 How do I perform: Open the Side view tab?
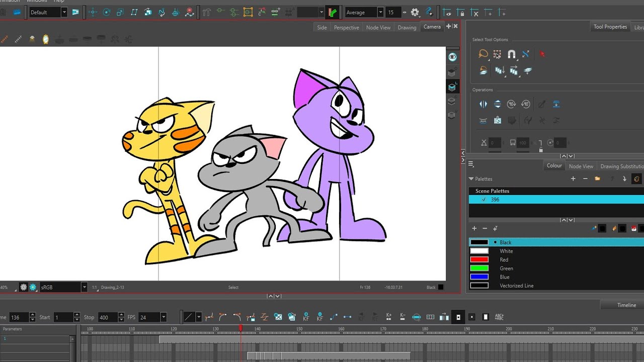(322, 28)
